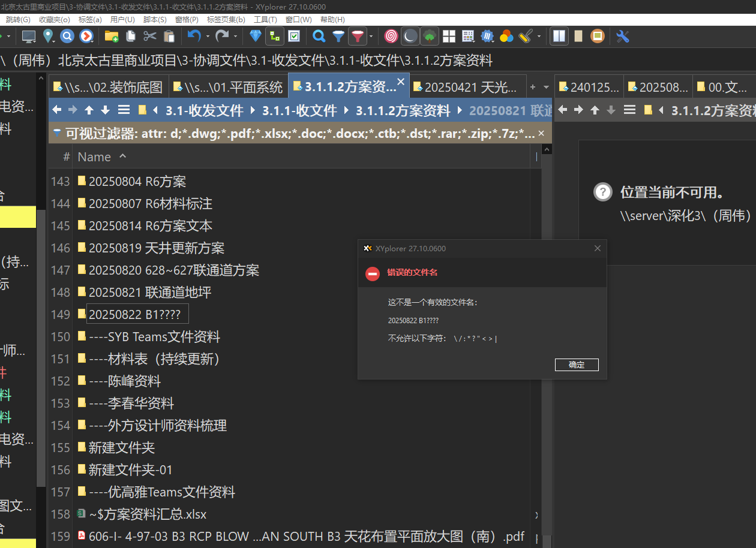Viewport: 756px width, 548px height.
Task: Click the blue diamond icon in toolbar
Action: point(256,37)
